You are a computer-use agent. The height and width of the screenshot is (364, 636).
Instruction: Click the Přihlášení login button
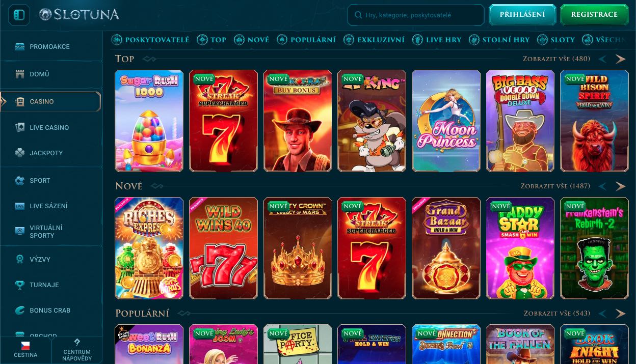click(522, 15)
